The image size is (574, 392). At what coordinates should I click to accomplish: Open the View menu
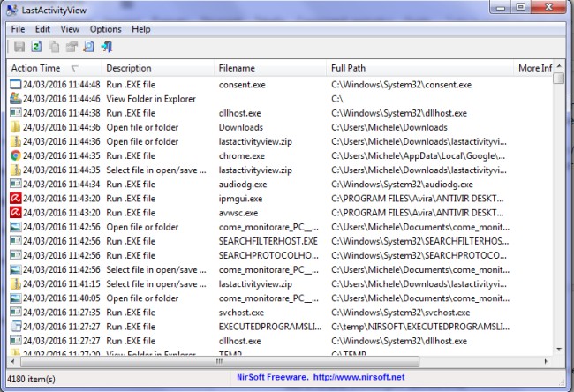pos(70,29)
